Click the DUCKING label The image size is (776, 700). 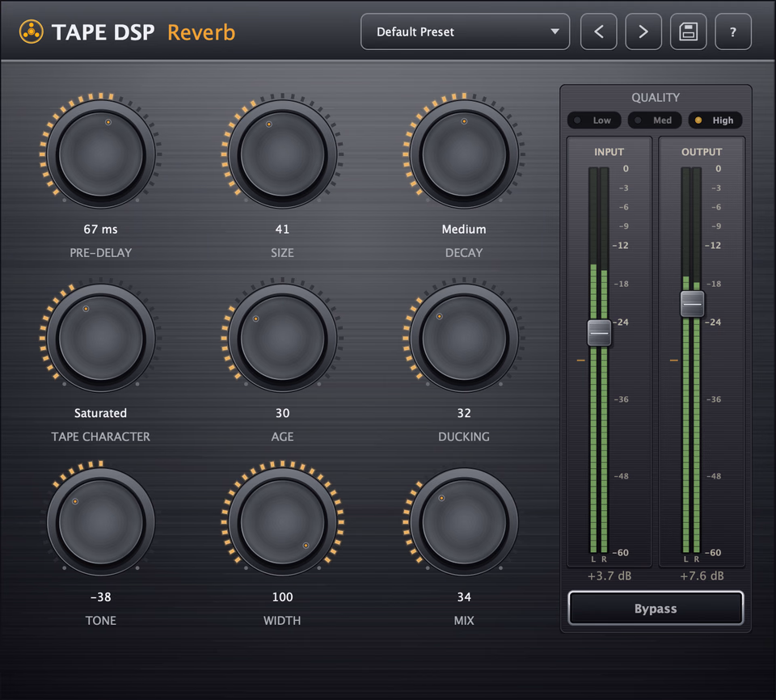click(464, 436)
